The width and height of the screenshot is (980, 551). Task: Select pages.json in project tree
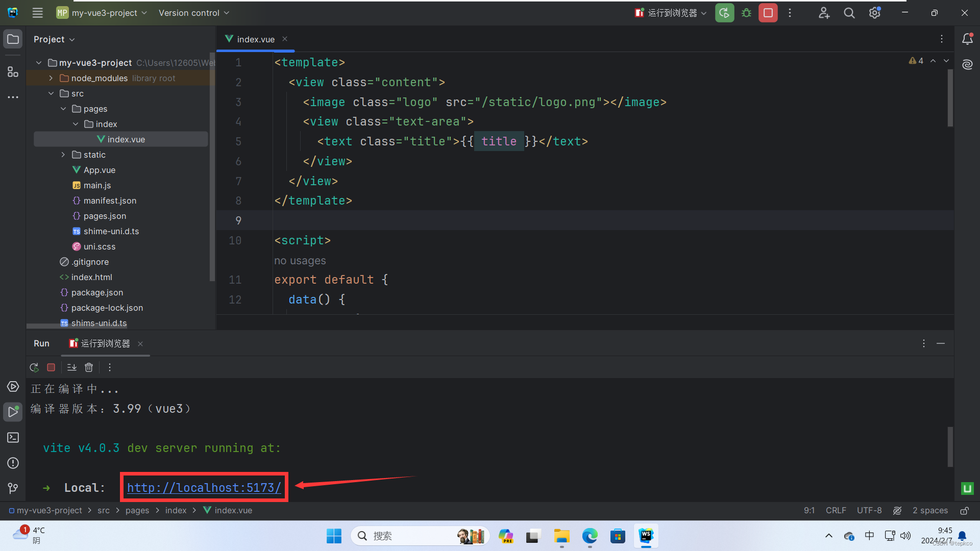pos(105,216)
